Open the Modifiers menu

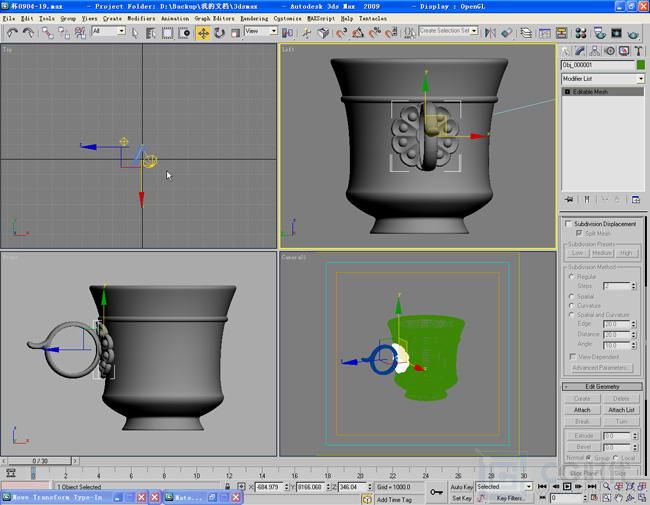(x=141, y=19)
